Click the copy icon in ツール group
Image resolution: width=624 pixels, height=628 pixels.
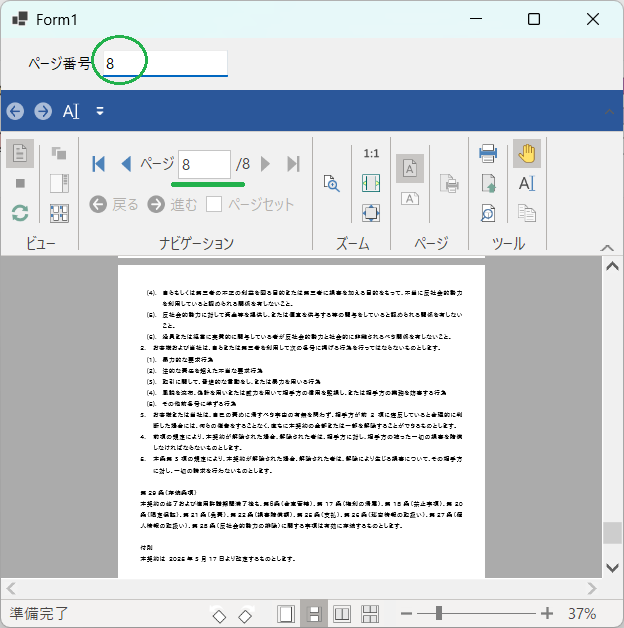pos(527,213)
